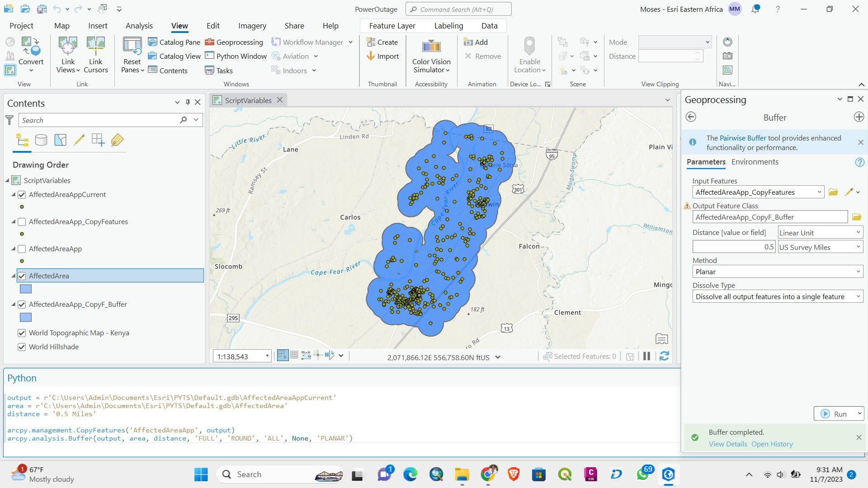Browse for Input Features folder

833,192
